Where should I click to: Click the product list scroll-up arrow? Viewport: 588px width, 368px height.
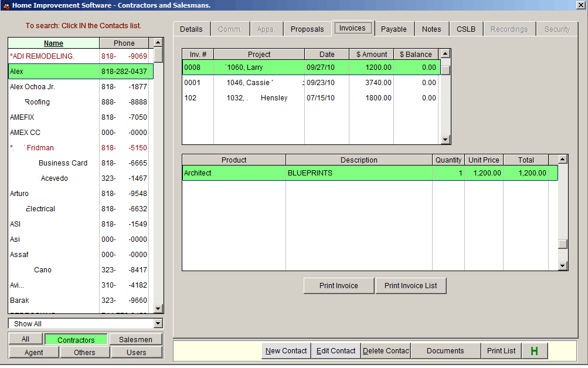563,159
